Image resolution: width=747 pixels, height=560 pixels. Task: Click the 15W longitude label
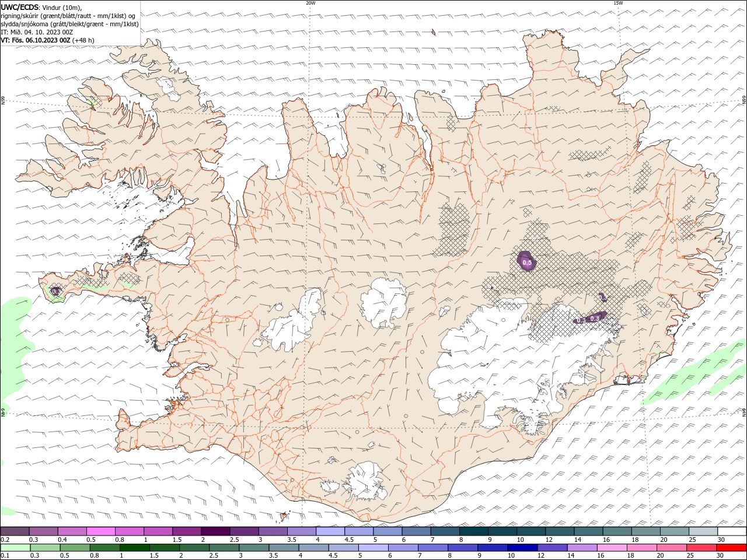[x=618, y=3]
